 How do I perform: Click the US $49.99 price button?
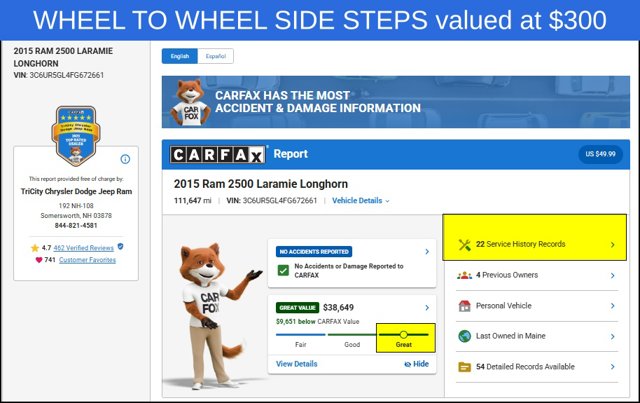600,154
